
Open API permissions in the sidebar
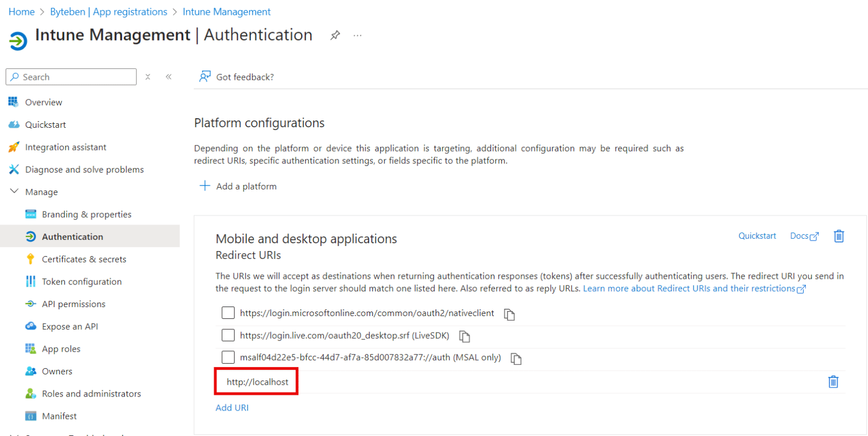tap(74, 304)
